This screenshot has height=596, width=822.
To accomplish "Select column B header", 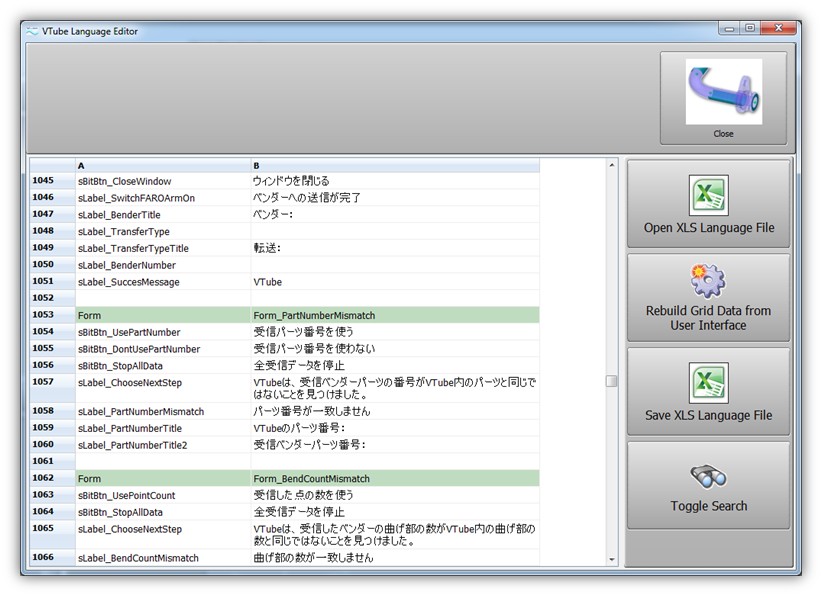I will (395, 166).
